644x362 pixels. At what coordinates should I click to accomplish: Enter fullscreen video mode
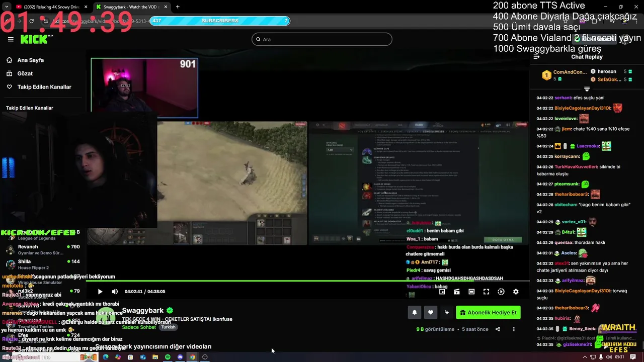[x=486, y=292]
